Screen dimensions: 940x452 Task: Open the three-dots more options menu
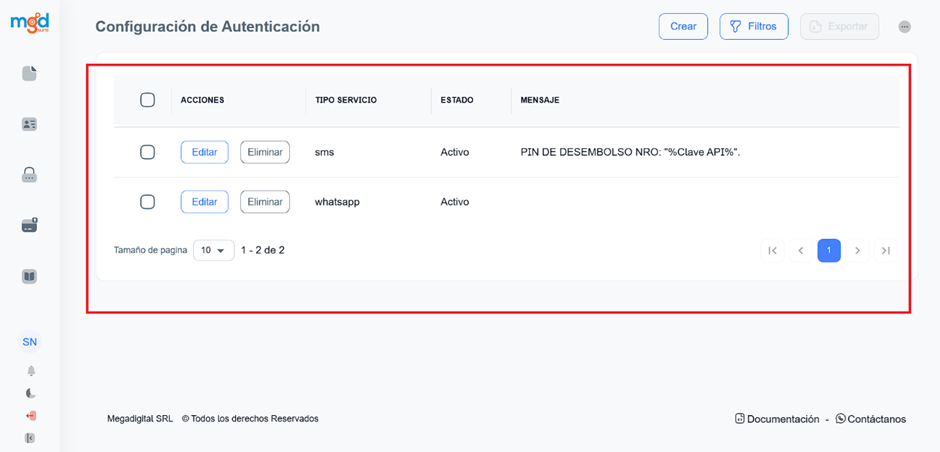905,27
